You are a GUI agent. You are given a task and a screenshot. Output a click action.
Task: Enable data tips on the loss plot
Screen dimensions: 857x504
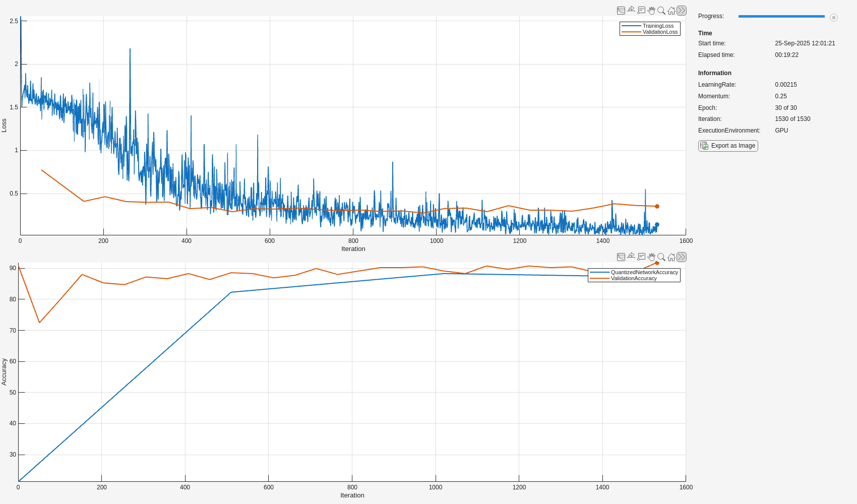tap(641, 11)
